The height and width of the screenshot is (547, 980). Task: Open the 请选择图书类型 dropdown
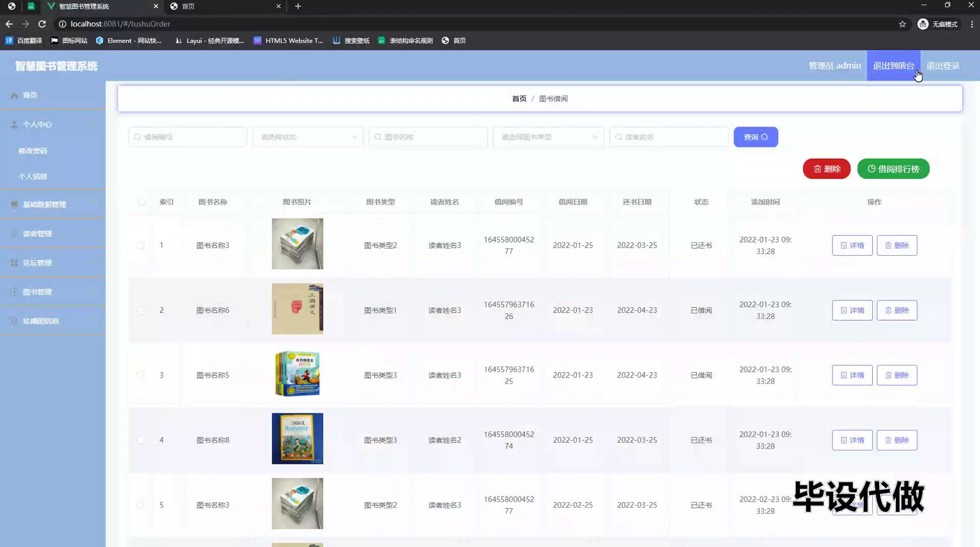[x=548, y=137]
